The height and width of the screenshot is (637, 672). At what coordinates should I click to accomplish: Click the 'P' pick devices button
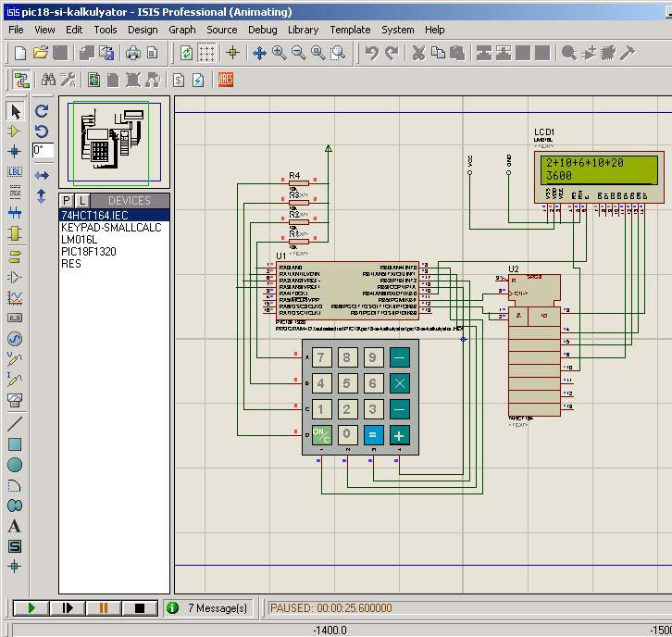tap(67, 201)
